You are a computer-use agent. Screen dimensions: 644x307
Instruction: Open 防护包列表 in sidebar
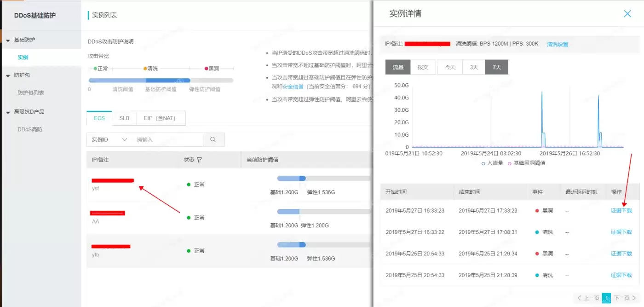coord(31,93)
